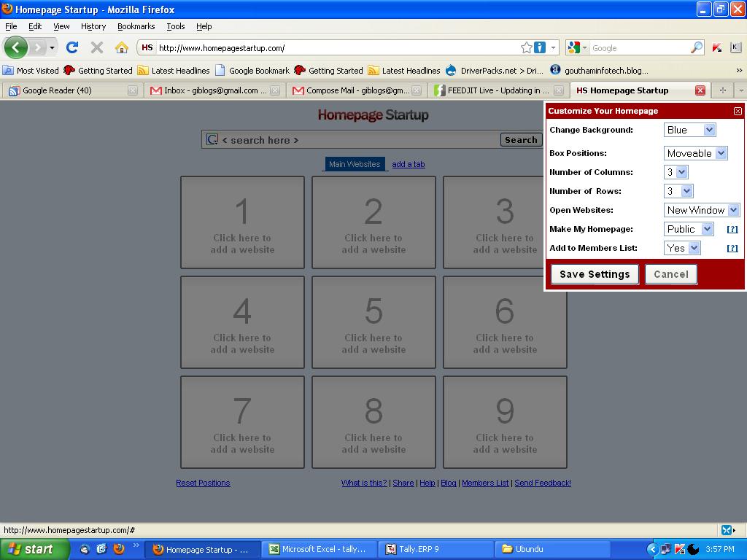
Task: Click the browser Back arrow button
Action: coord(16,47)
